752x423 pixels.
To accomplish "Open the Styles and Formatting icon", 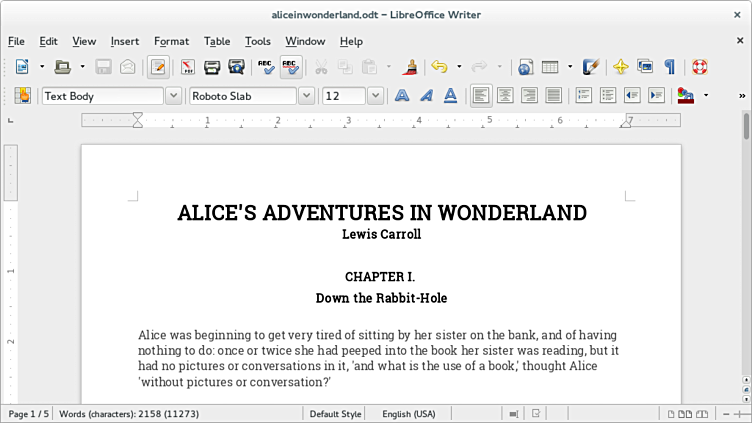I will tap(23, 96).
